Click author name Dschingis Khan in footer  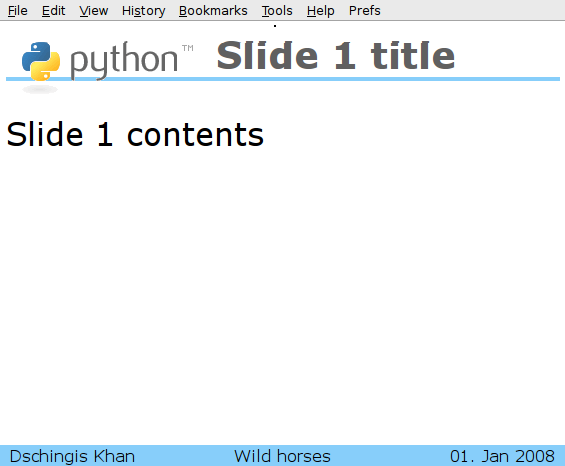coord(72,456)
